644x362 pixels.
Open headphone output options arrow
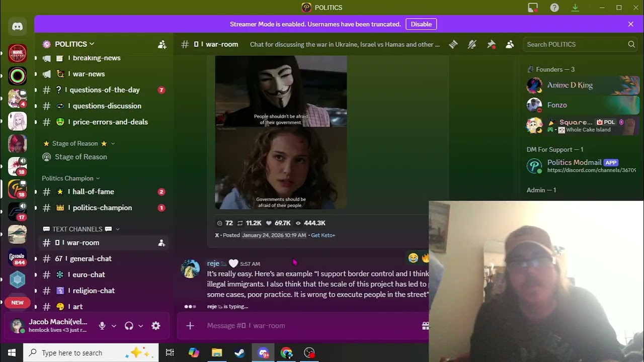click(140, 326)
